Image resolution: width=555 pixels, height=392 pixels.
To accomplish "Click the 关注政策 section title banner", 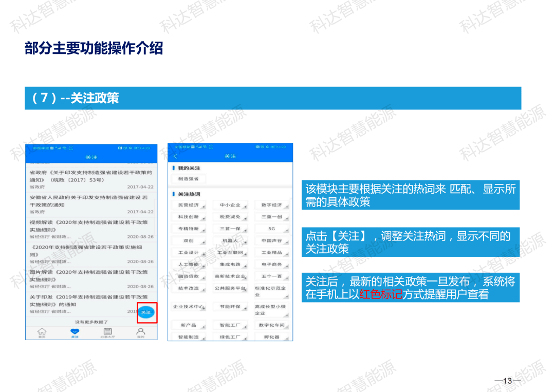I will pyautogui.click(x=273, y=98).
